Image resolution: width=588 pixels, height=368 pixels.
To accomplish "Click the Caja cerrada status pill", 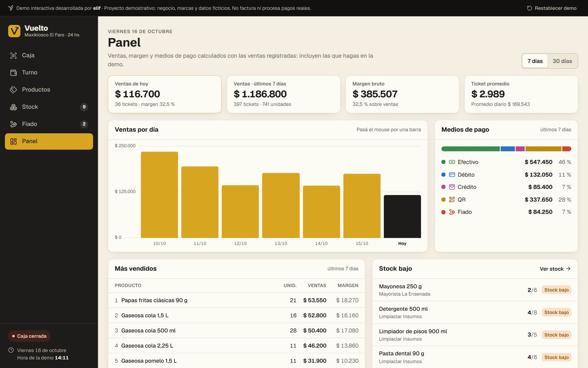I will point(29,336).
